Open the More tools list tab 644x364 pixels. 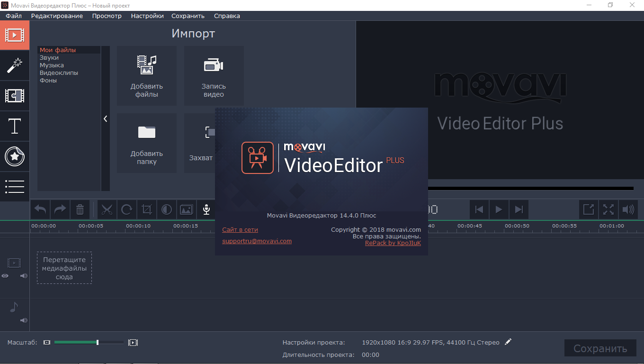click(x=15, y=186)
